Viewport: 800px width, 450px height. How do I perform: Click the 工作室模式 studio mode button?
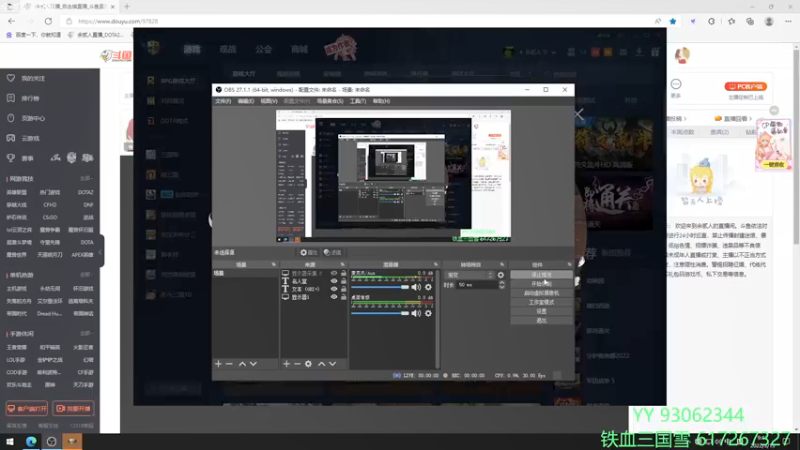[541, 302]
